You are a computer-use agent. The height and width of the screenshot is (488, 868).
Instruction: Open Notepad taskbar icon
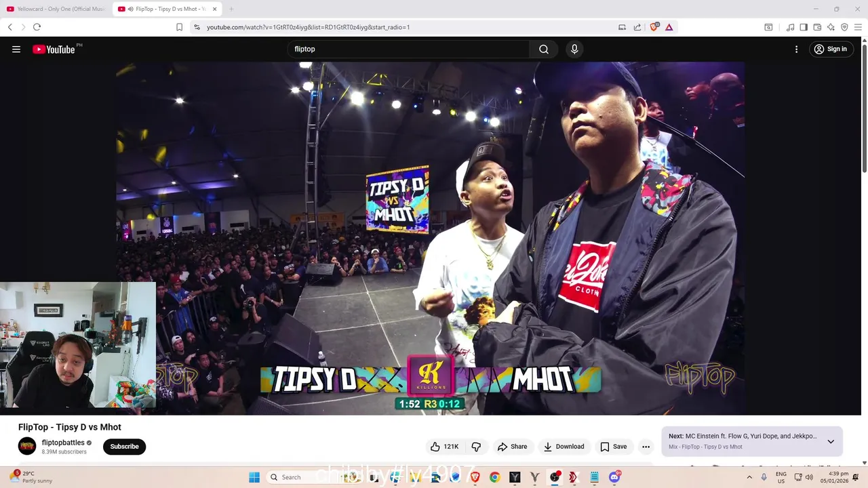pos(594,477)
